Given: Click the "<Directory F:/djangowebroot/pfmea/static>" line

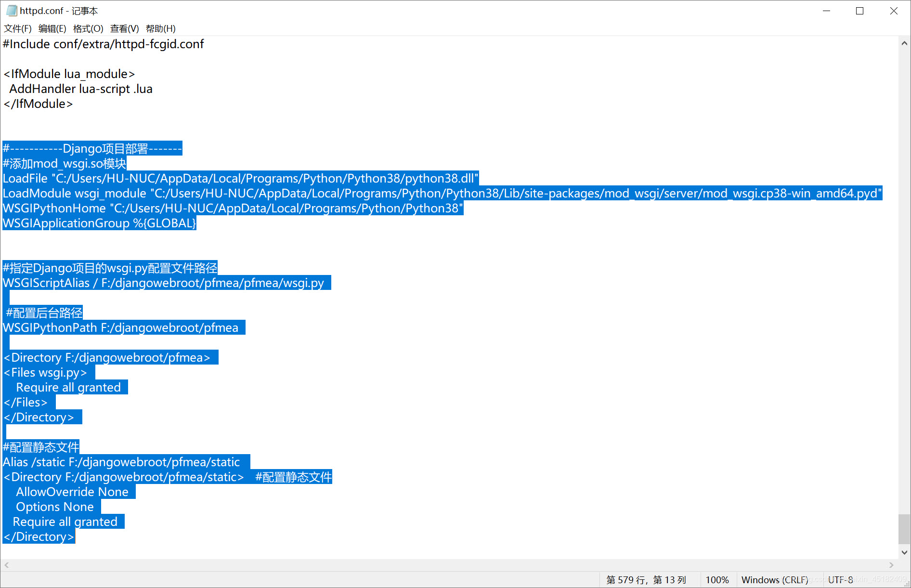Looking at the screenshot, I should pyautogui.click(x=124, y=477).
